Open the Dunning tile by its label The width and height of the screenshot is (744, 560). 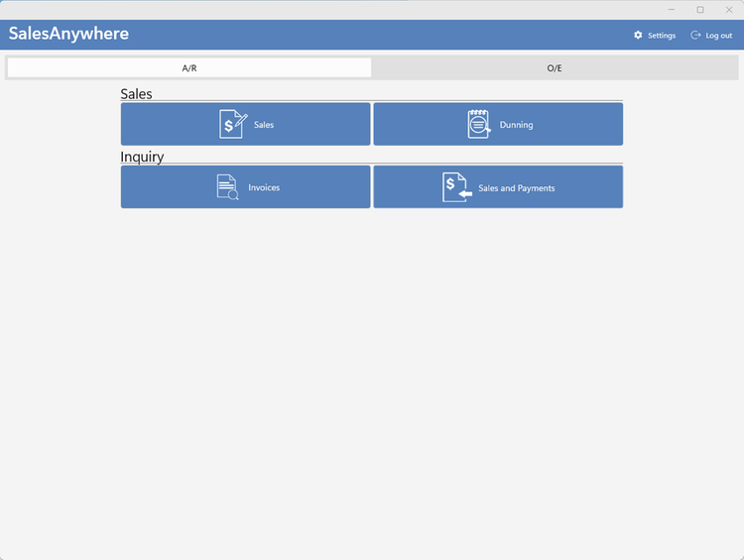click(516, 125)
